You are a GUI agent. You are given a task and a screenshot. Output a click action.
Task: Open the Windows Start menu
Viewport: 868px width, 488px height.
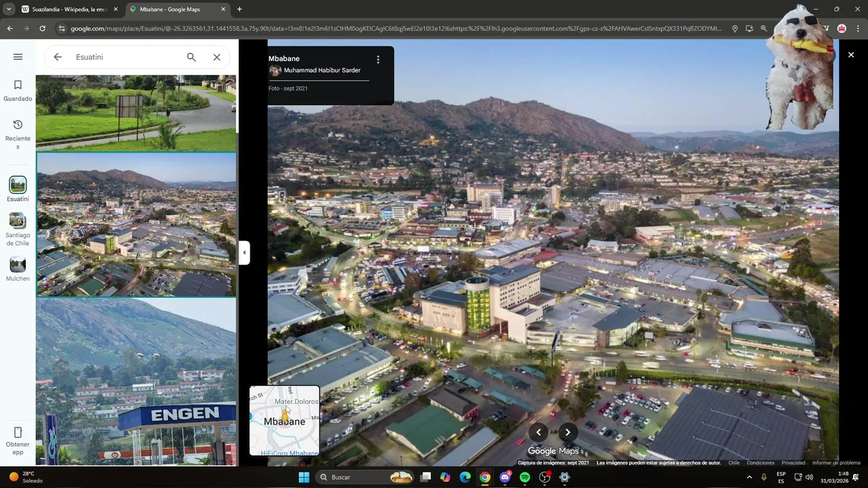click(x=304, y=477)
